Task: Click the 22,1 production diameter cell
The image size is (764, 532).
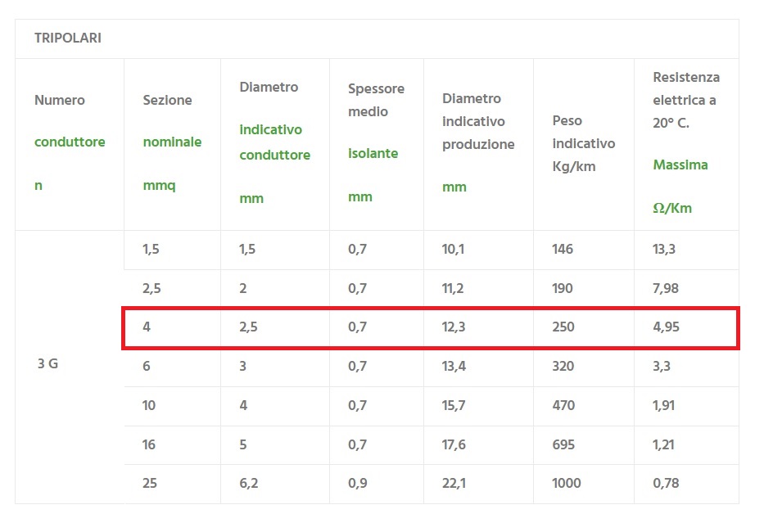Action: coord(454,484)
